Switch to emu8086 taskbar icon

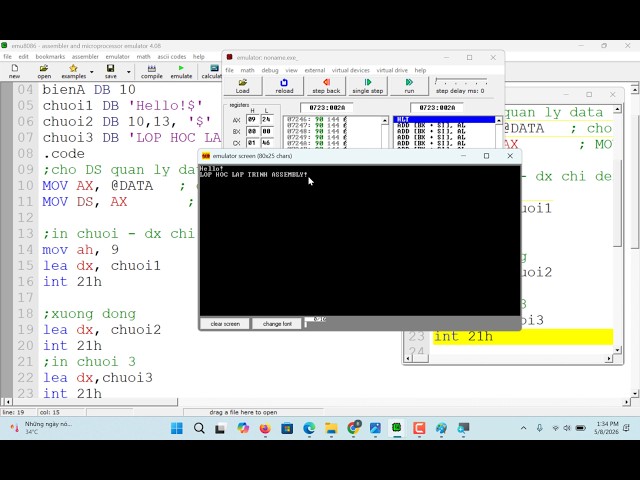pyautogui.click(x=397, y=428)
